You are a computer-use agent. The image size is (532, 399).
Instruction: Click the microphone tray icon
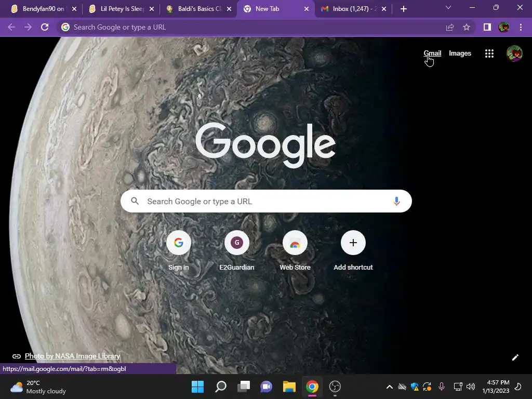(442, 387)
